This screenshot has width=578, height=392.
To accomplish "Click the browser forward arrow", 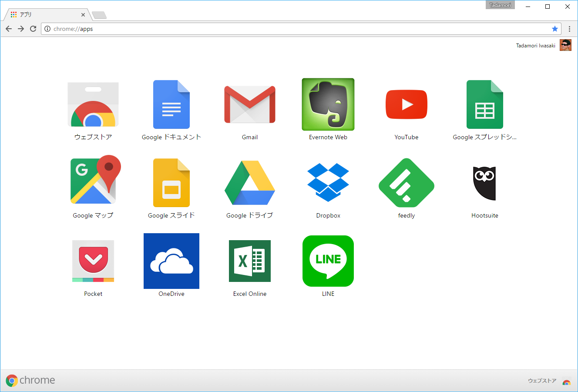I will pos(21,29).
